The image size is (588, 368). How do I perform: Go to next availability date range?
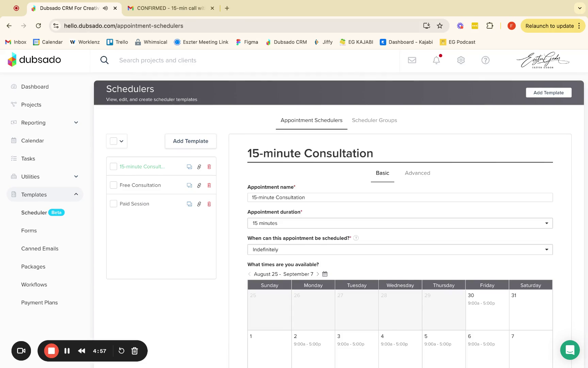318,274
